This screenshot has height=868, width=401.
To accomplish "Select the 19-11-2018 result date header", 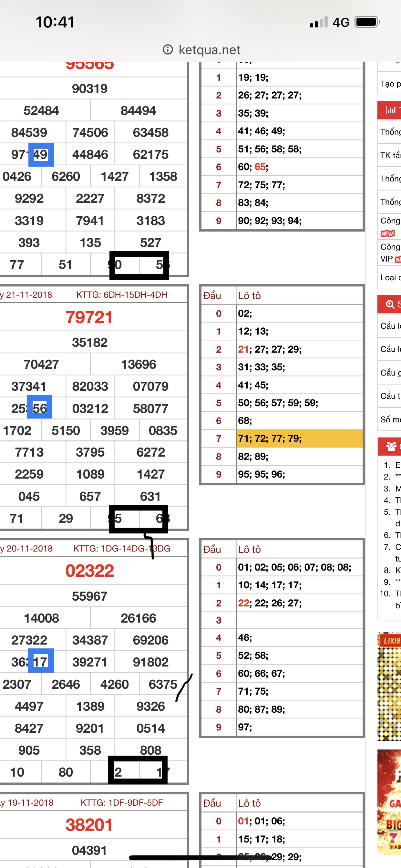I will coord(26,803).
